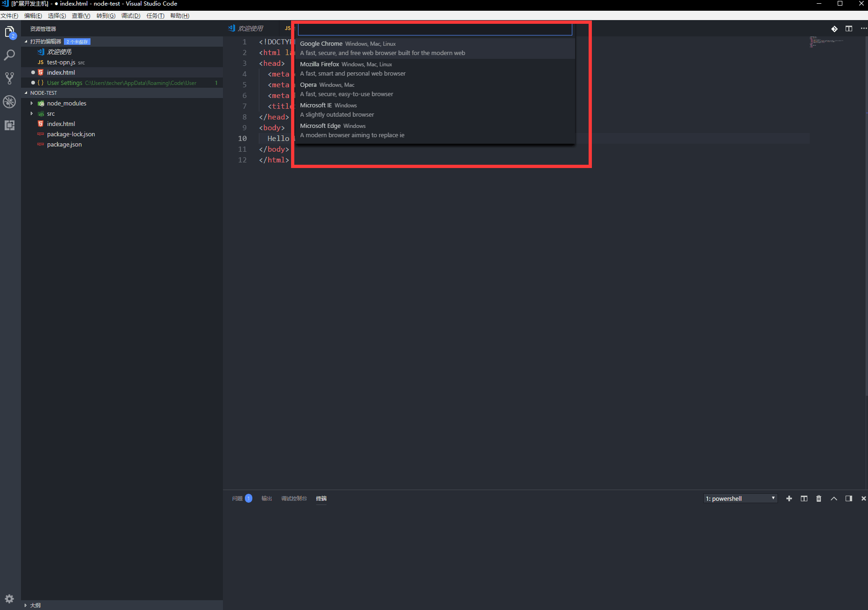The width and height of the screenshot is (868, 610).
Task: Add a new terminal with the plus icon
Action: pyautogui.click(x=789, y=498)
